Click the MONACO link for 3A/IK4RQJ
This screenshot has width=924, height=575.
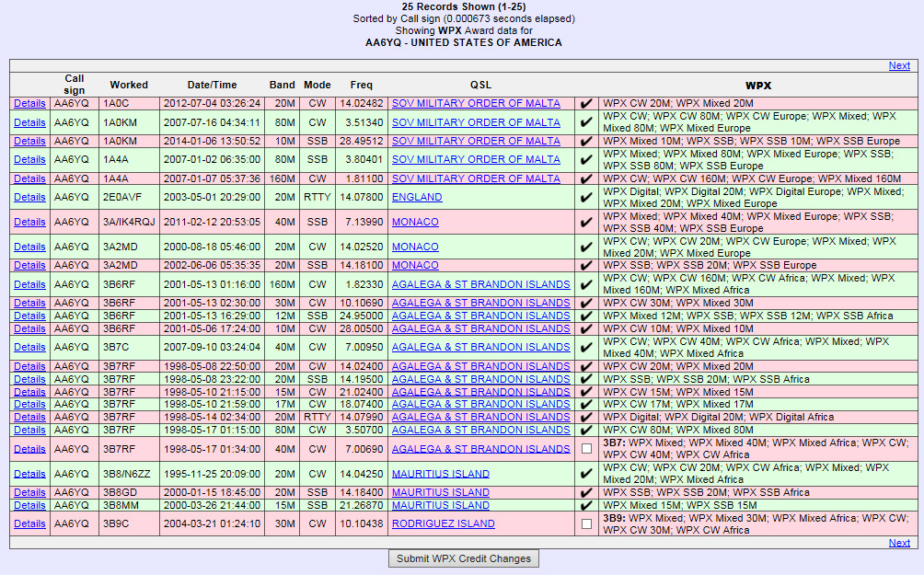(x=415, y=223)
